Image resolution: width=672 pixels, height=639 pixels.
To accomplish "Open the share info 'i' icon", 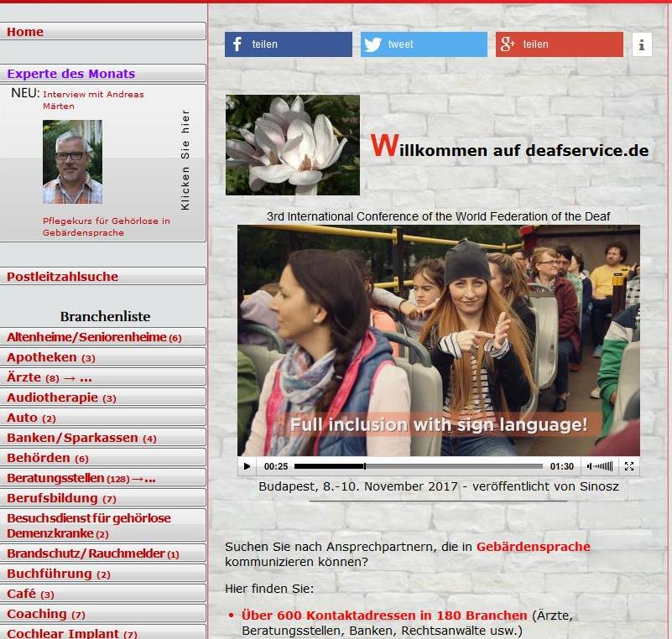I will pyautogui.click(x=641, y=44).
